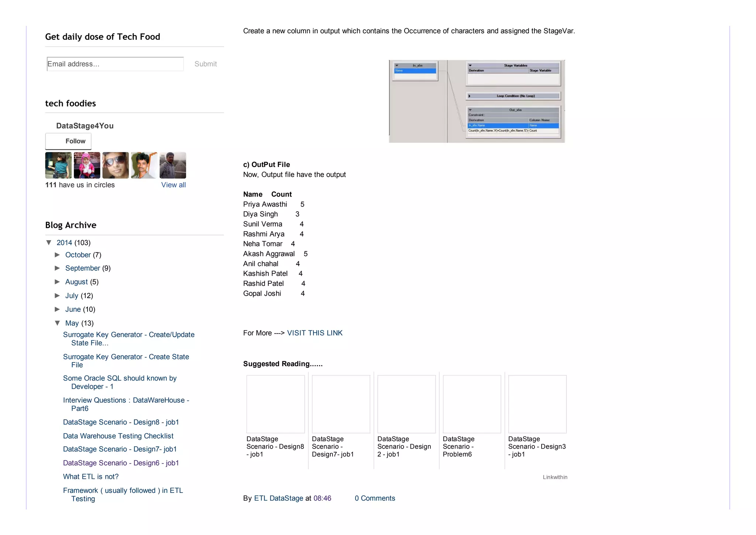Collapse the May archive triangle
The width and height of the screenshot is (756, 535).
(x=57, y=323)
